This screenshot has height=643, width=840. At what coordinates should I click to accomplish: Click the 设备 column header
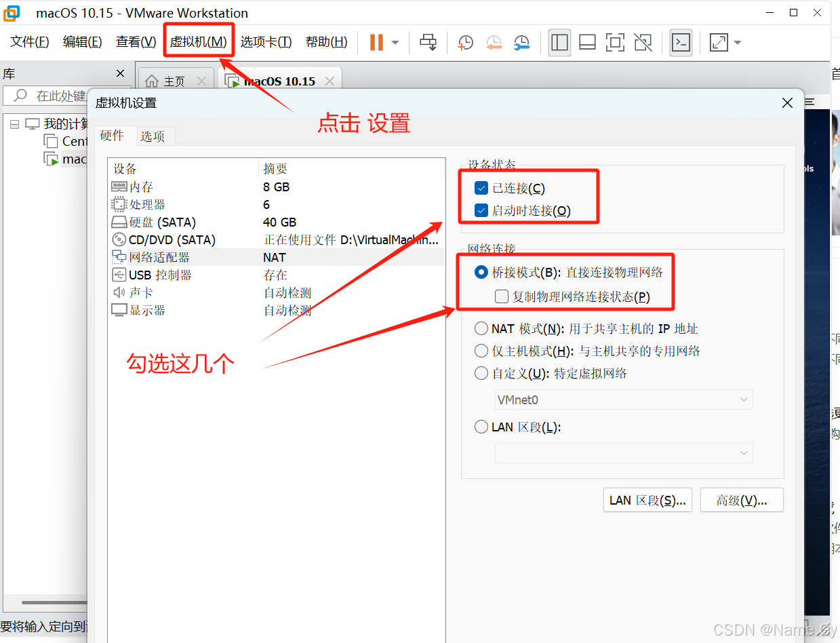[183, 169]
